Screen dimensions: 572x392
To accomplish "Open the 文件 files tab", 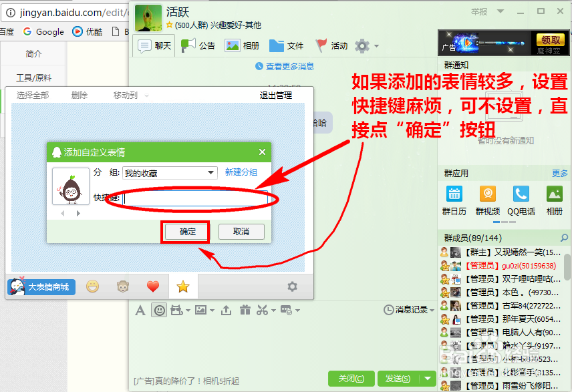I will pyautogui.click(x=287, y=45).
